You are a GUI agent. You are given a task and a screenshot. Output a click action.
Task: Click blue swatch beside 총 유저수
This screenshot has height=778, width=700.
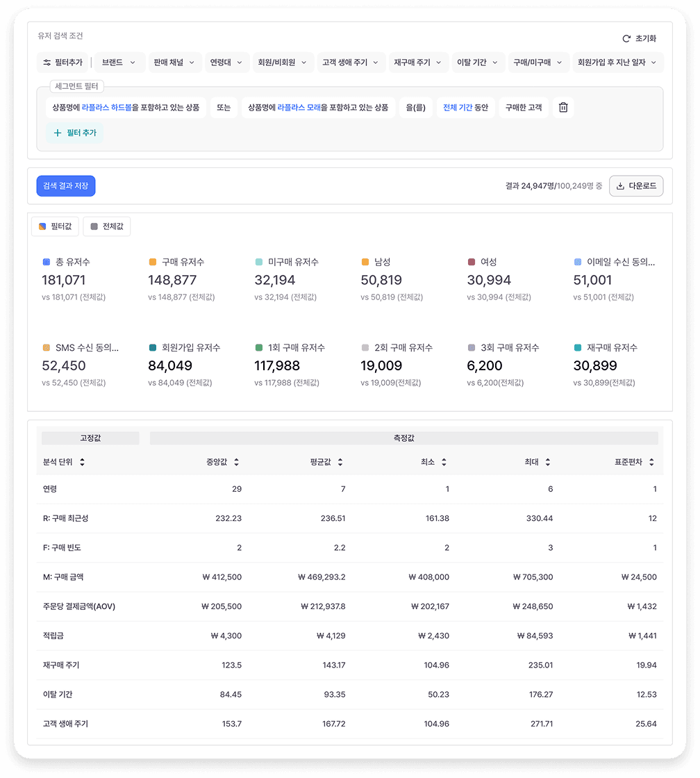(47, 262)
